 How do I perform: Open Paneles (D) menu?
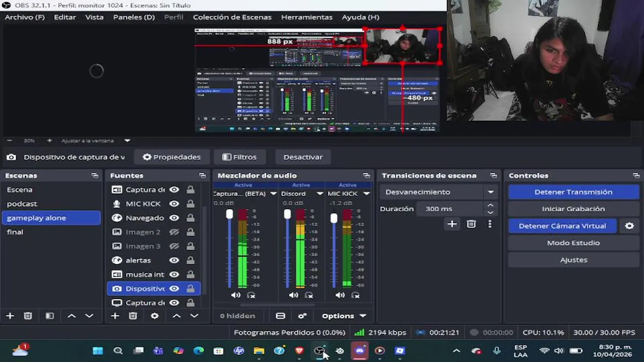tap(134, 17)
